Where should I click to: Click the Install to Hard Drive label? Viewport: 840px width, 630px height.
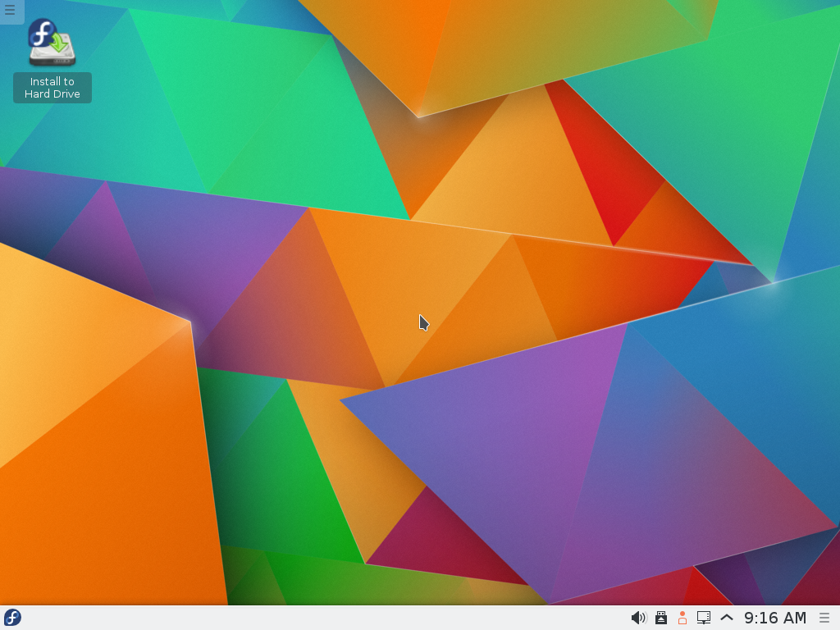pos(52,87)
